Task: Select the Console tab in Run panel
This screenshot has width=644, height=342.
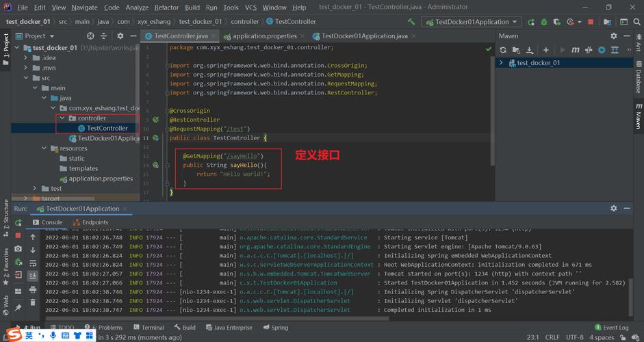Action: [47, 222]
